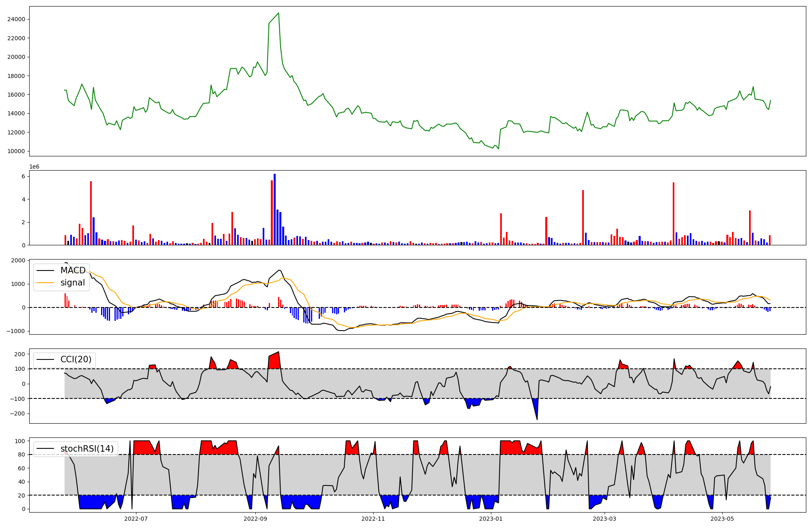Click the 1e6 volume scale label
812x528 pixels.
35,167
